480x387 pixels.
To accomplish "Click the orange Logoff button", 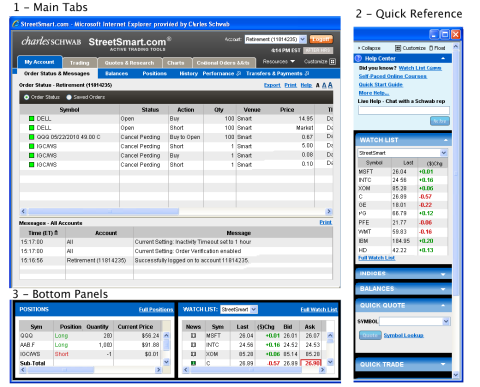I will coord(321,39).
